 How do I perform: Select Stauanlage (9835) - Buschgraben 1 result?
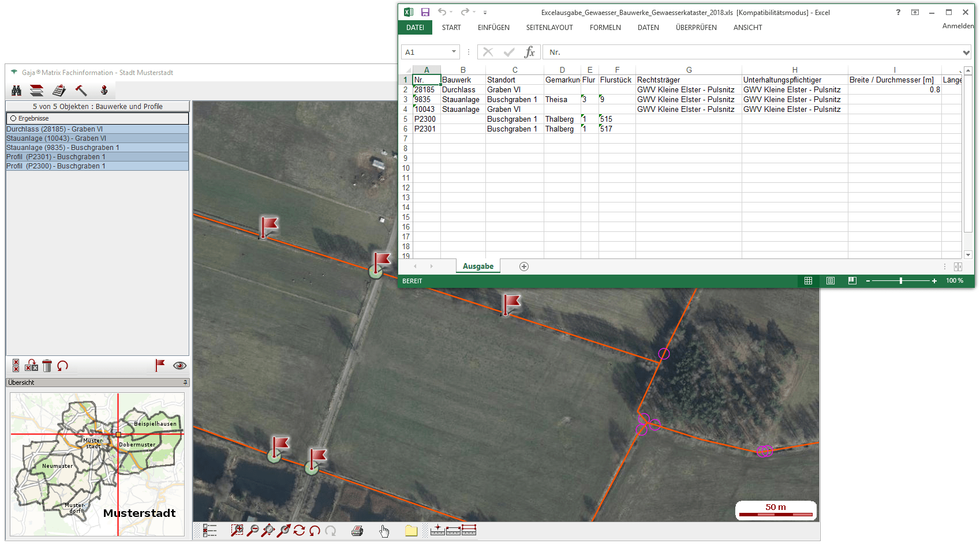63,148
